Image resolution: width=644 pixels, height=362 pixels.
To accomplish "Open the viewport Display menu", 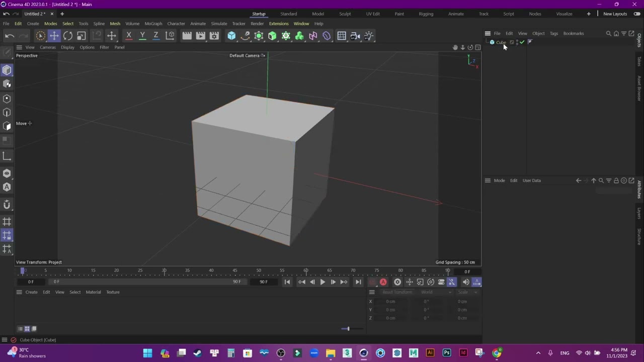I will pyautogui.click(x=67, y=47).
